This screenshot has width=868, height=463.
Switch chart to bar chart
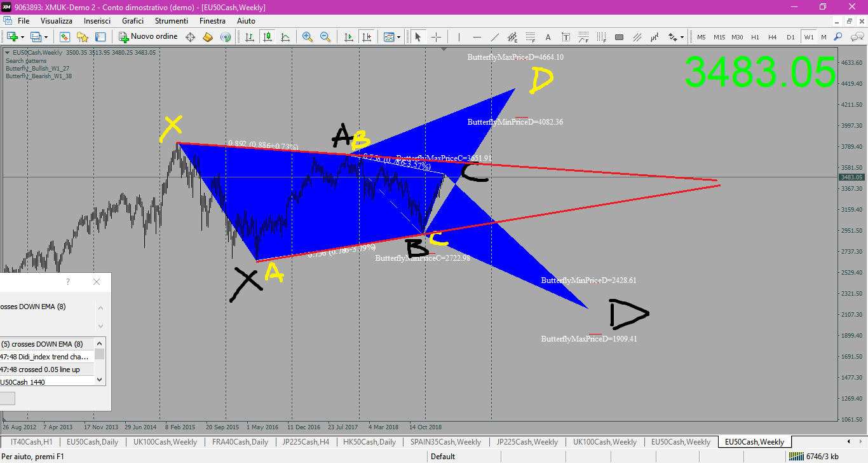[250, 37]
